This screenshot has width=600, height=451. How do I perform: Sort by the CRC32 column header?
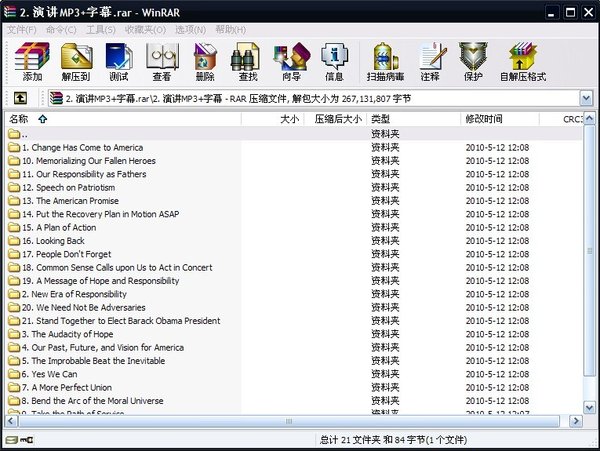point(561,119)
